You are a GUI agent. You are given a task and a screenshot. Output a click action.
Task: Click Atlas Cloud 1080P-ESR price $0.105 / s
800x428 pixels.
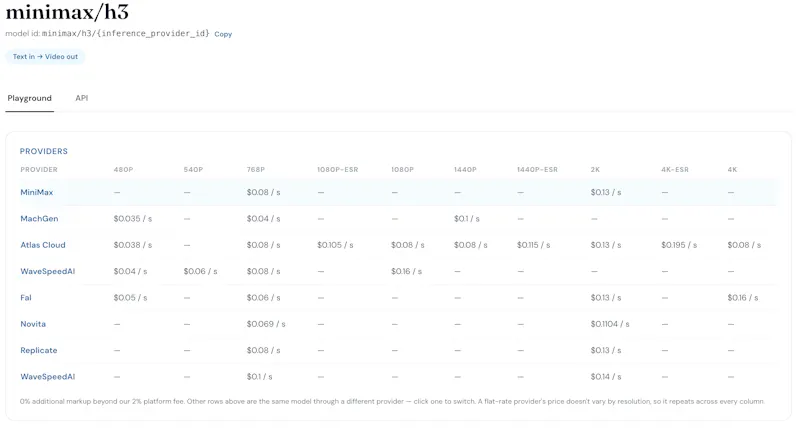[x=335, y=245]
